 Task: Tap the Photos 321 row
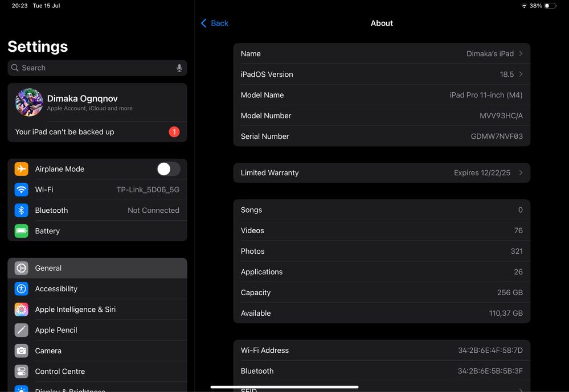(x=382, y=251)
